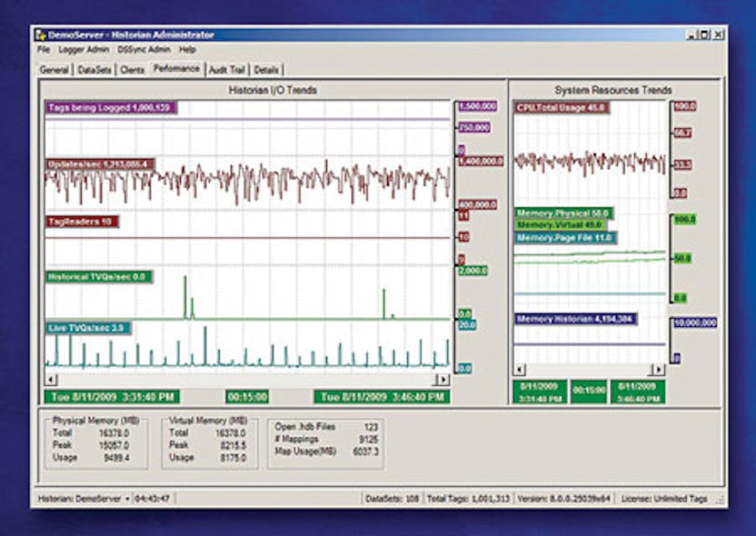
Task: Click Open .hdb Files value 123
Action: tap(371, 427)
